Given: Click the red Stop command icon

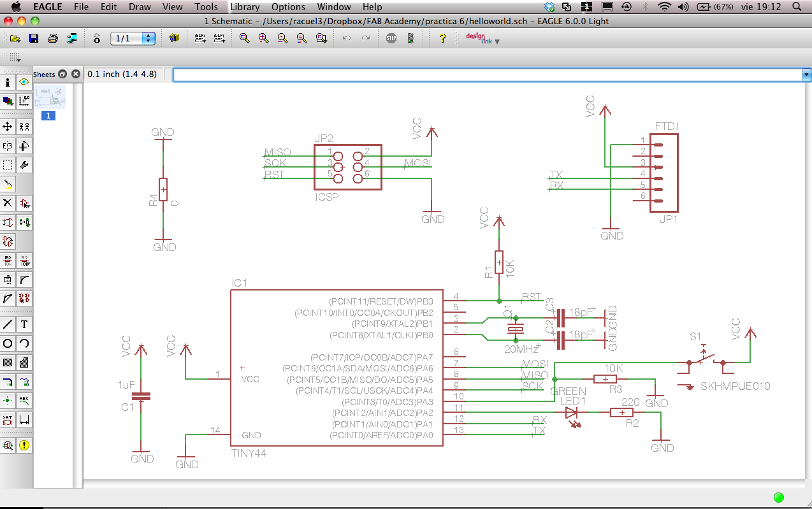Looking at the screenshot, I should (391, 38).
